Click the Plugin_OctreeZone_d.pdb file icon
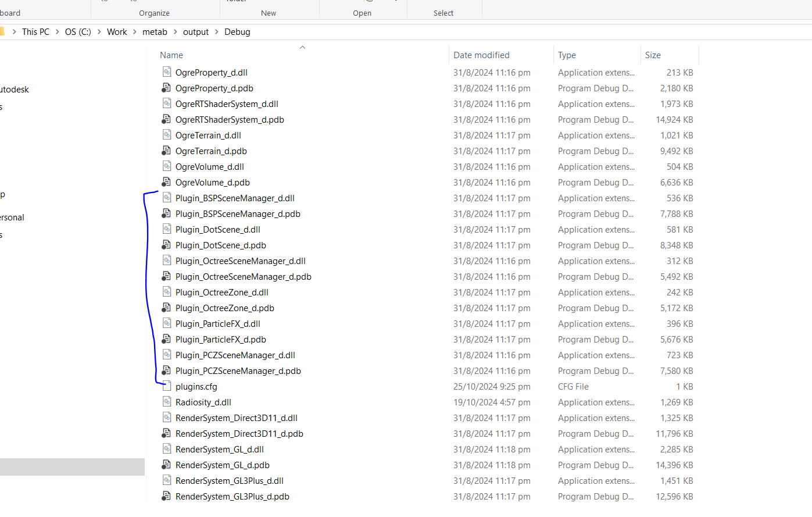812x517 pixels. (x=166, y=308)
